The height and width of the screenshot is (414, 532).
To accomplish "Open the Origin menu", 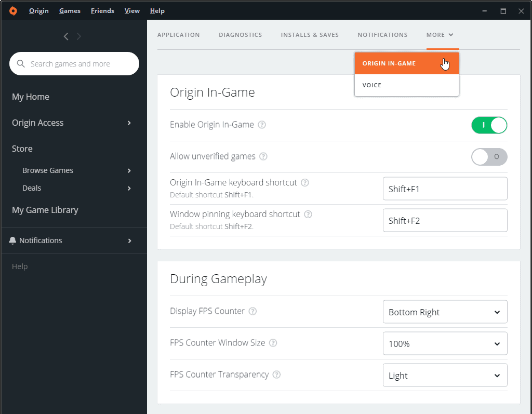I will tap(38, 11).
